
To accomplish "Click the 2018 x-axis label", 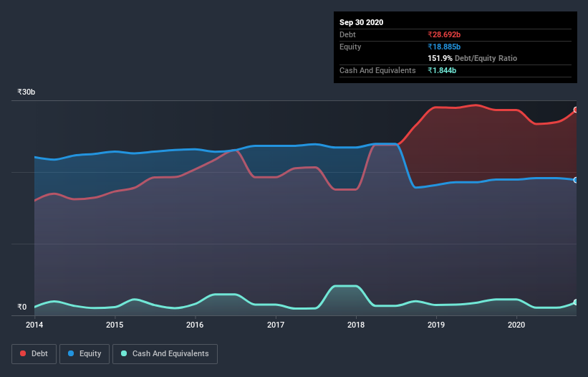I will click(x=355, y=325).
